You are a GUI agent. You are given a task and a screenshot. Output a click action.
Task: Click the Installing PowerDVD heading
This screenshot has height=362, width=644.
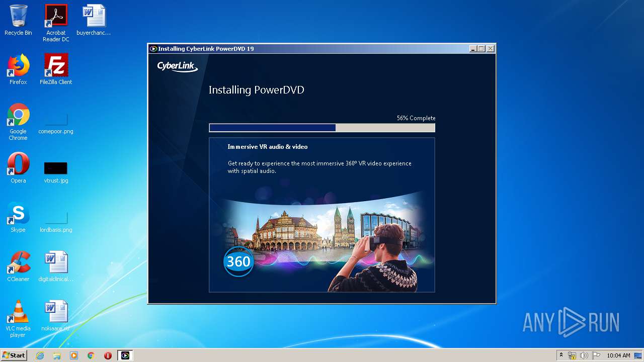point(257,90)
